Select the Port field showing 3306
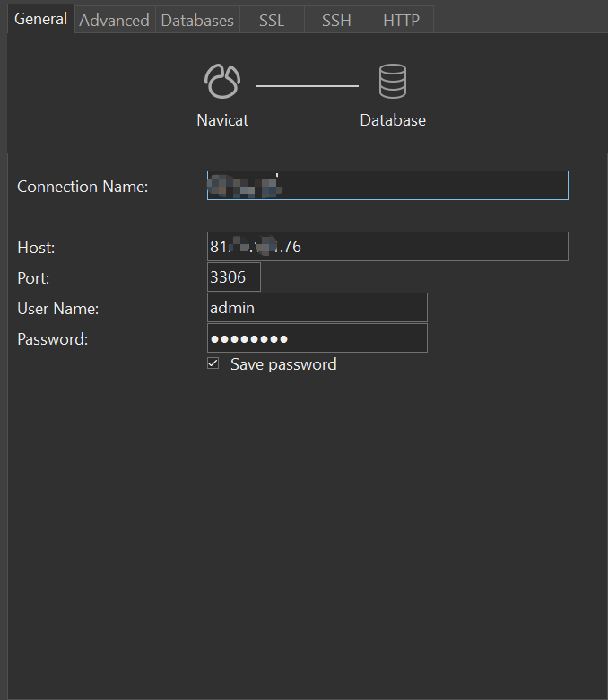 pyautogui.click(x=233, y=277)
